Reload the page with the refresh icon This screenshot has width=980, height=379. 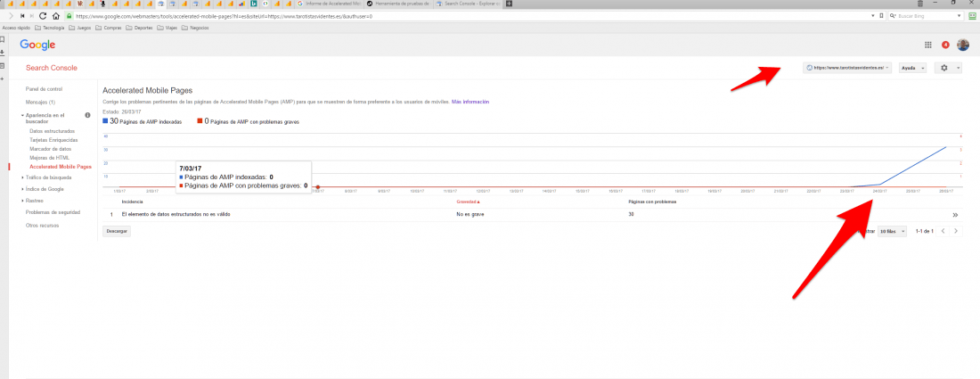pos(43,16)
